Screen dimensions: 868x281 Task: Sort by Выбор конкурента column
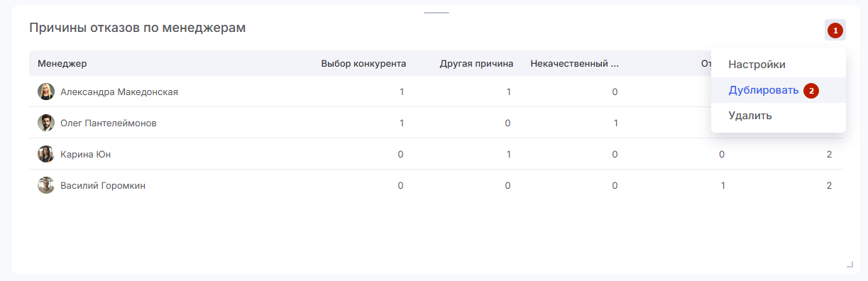pyautogui.click(x=363, y=63)
